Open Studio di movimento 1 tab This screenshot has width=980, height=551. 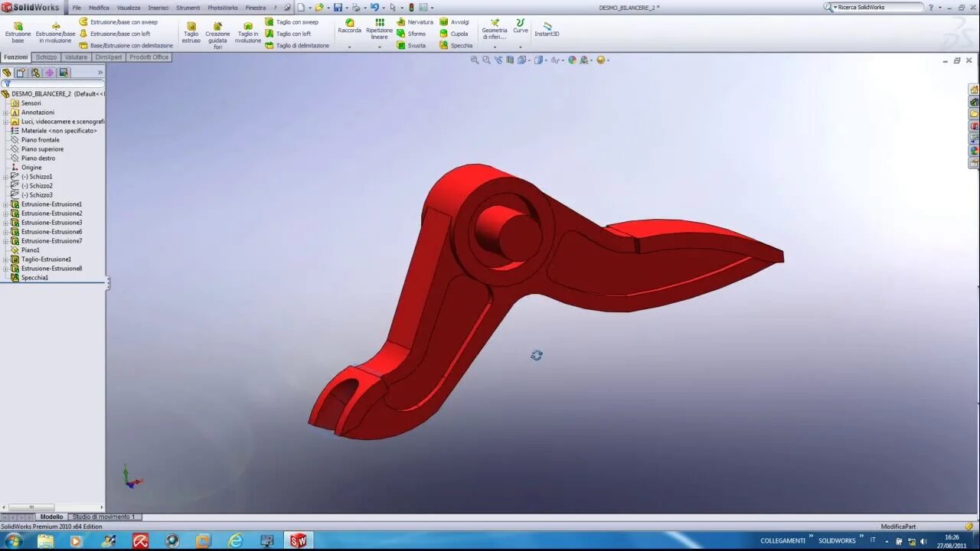pos(103,517)
